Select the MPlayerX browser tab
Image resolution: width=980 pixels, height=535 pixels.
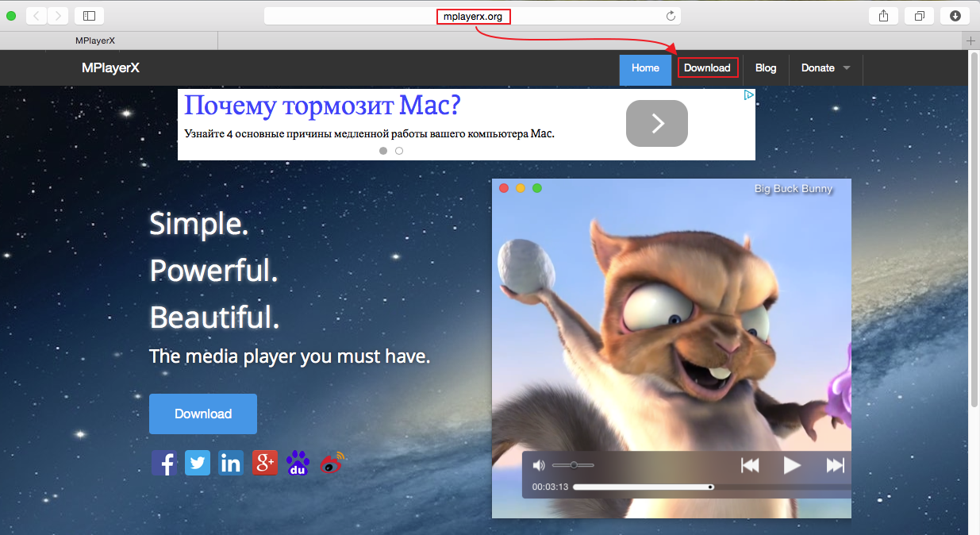tap(109, 40)
